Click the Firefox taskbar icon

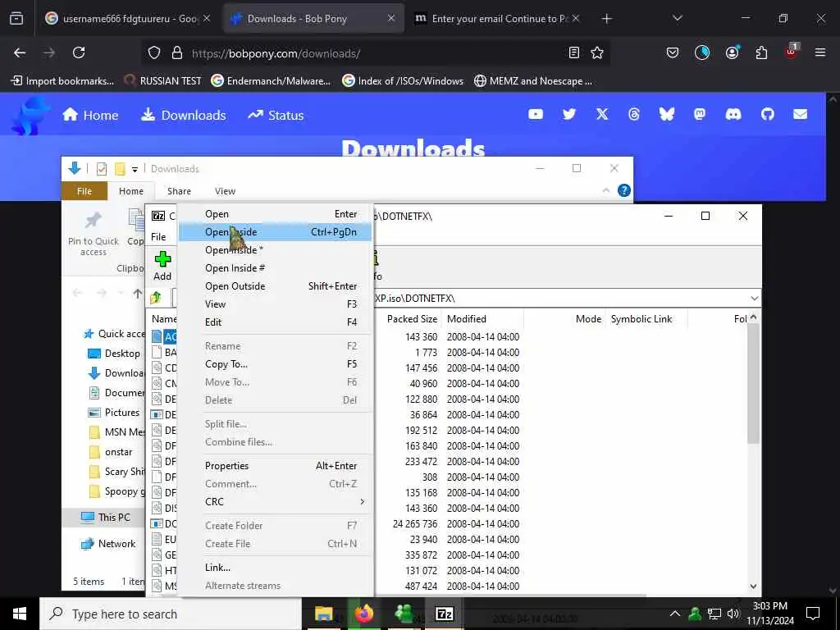[x=364, y=614]
